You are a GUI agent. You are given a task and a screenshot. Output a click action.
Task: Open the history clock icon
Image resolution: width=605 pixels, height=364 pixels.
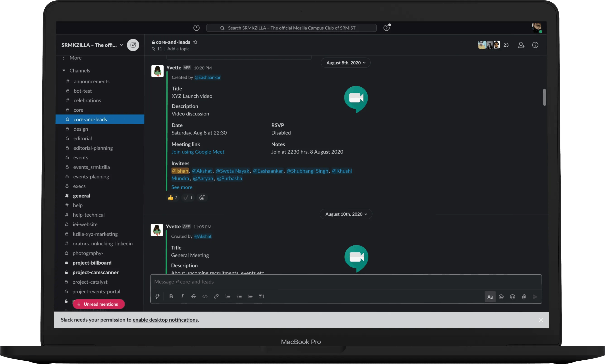click(x=196, y=28)
